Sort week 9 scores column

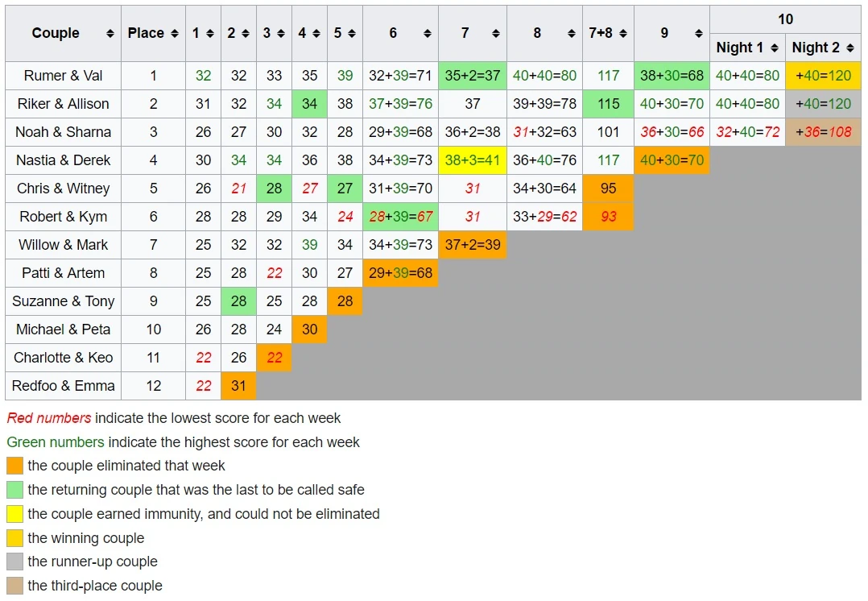(x=698, y=34)
